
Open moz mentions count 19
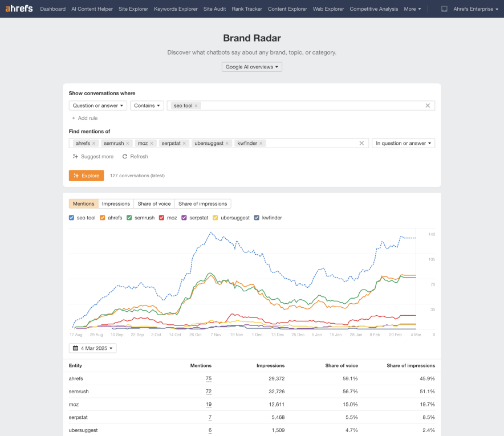(x=209, y=405)
